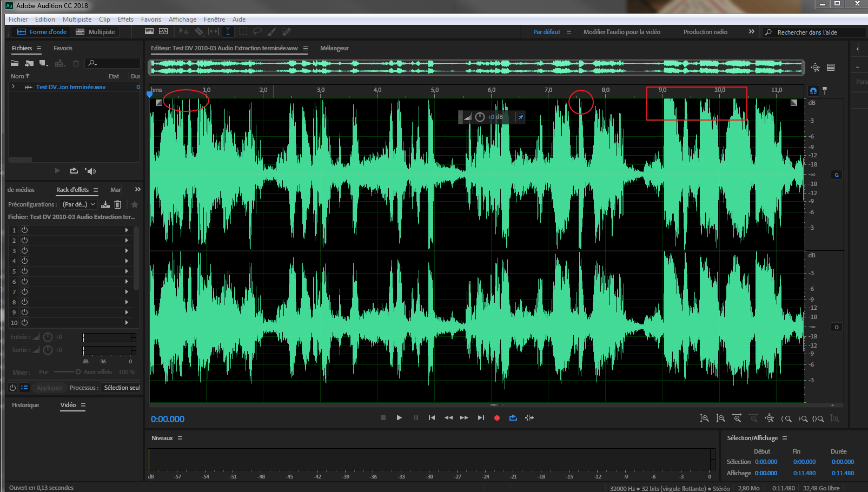868x492 pixels.
Task: Show spectral frequency display icon
Action: click(x=149, y=32)
